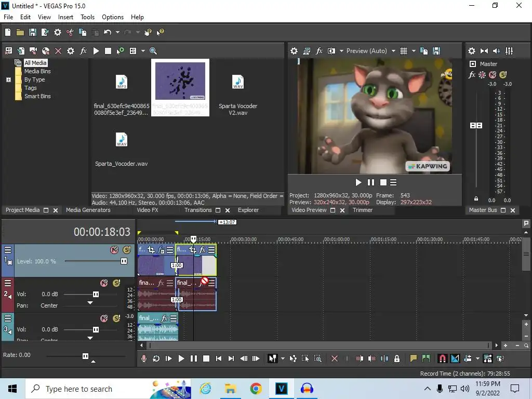Cut selection with the scissors icon

(x=70, y=32)
